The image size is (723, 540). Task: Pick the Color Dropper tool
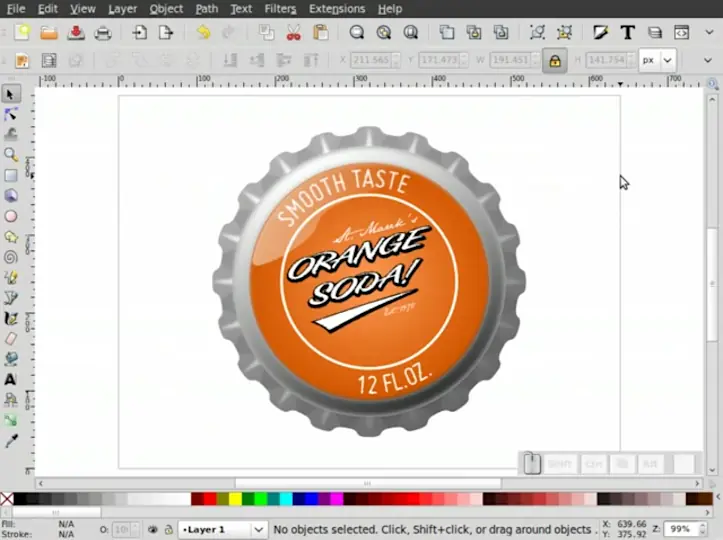(x=11, y=440)
